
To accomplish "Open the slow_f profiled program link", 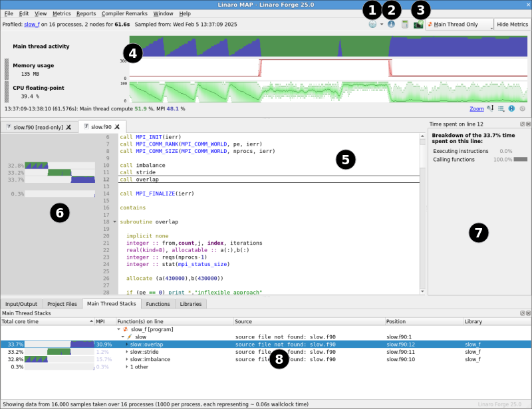I will pyautogui.click(x=32, y=25).
